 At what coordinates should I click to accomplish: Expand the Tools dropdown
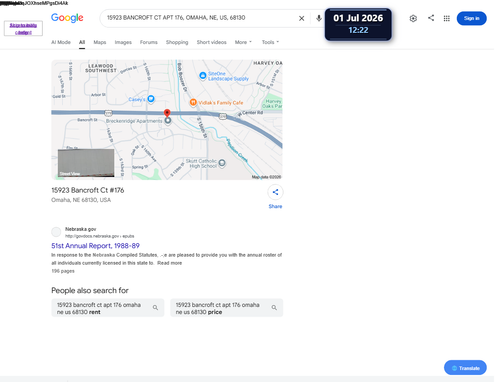(270, 42)
